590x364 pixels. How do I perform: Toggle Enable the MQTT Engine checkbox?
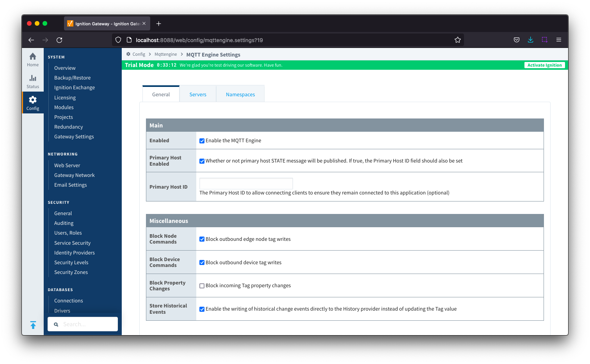(202, 141)
